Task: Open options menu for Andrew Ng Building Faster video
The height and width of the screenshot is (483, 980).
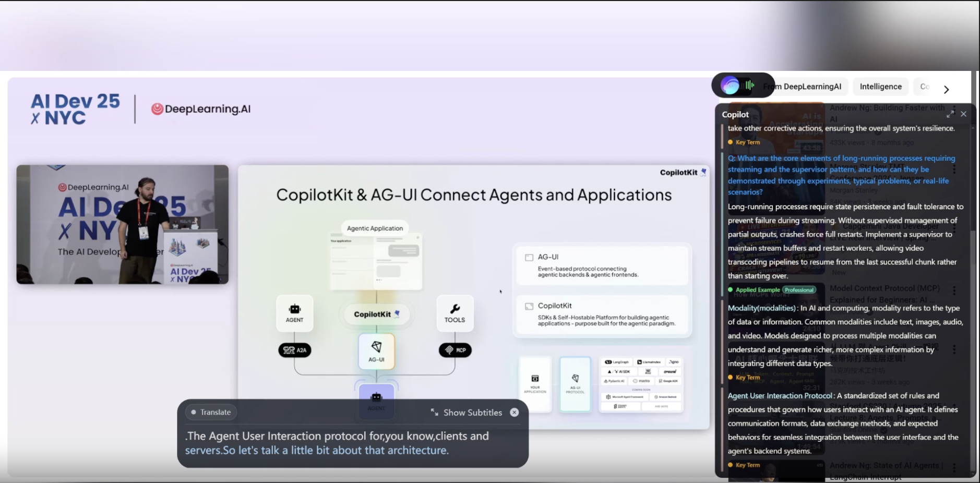Action: (x=954, y=110)
